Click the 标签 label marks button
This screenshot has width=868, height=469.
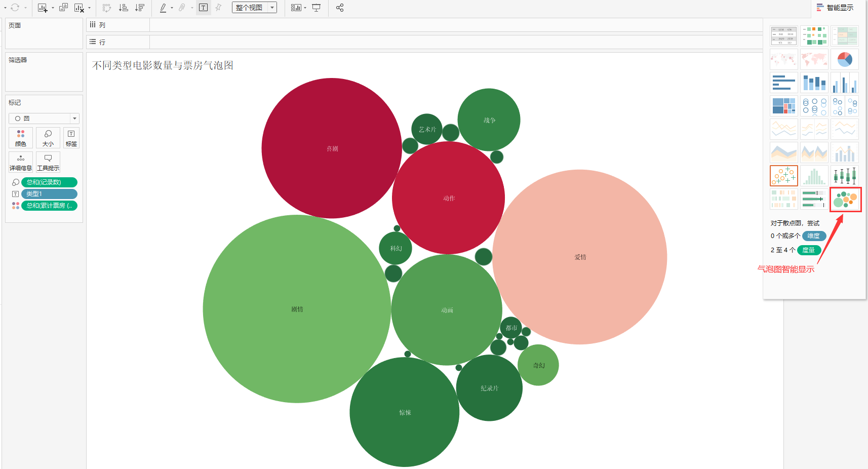(71, 138)
